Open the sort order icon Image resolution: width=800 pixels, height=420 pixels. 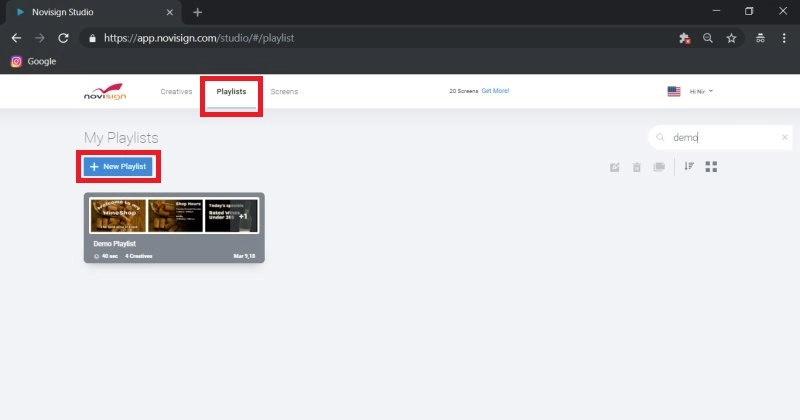tap(689, 166)
